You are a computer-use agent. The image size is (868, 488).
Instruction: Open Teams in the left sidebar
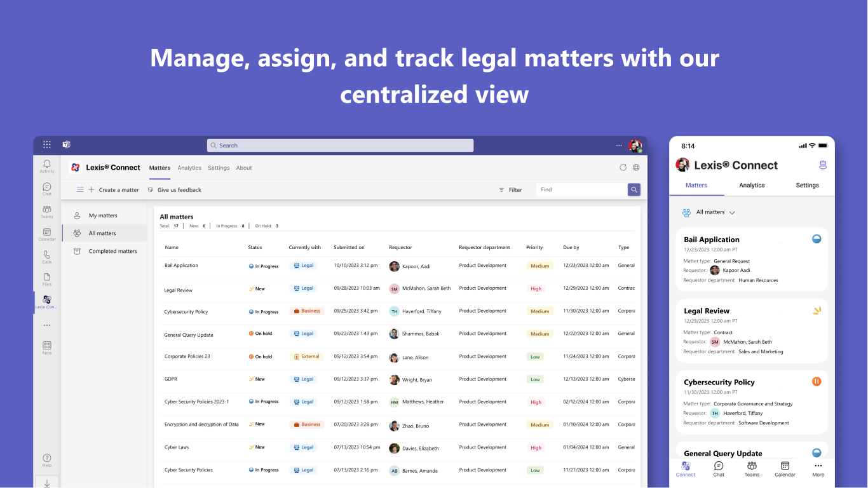click(47, 212)
